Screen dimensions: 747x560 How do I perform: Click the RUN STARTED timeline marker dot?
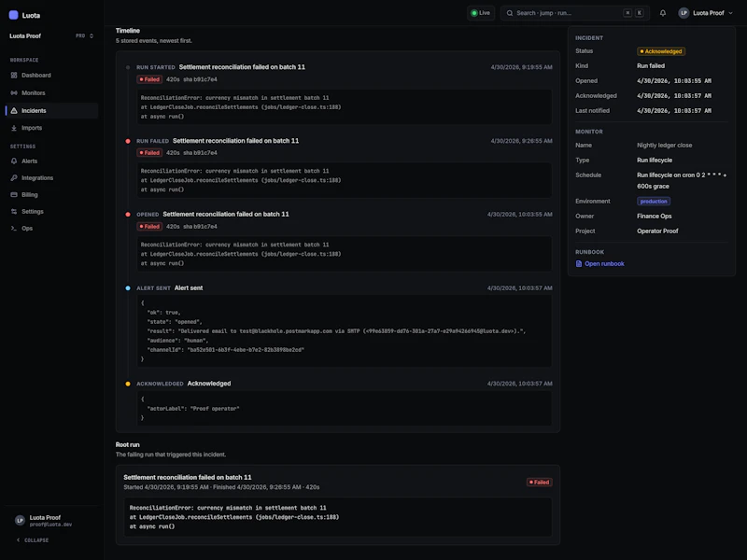tap(128, 67)
